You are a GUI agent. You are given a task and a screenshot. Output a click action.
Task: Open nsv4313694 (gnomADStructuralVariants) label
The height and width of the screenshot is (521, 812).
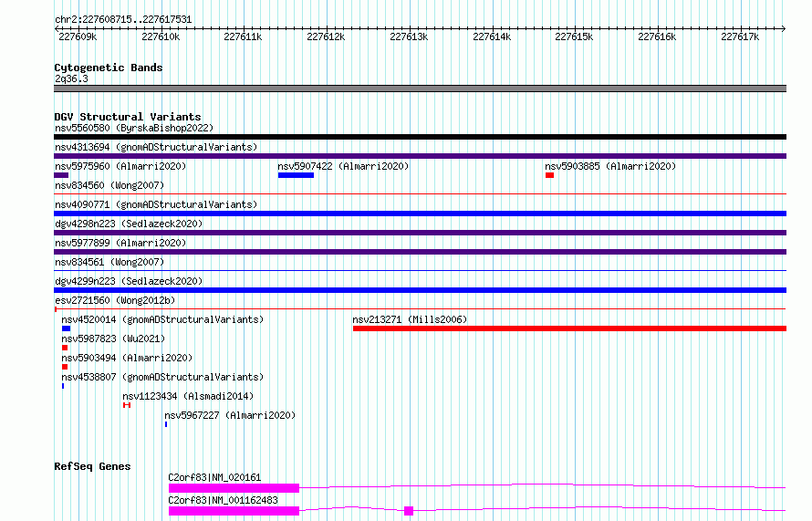tap(156, 147)
